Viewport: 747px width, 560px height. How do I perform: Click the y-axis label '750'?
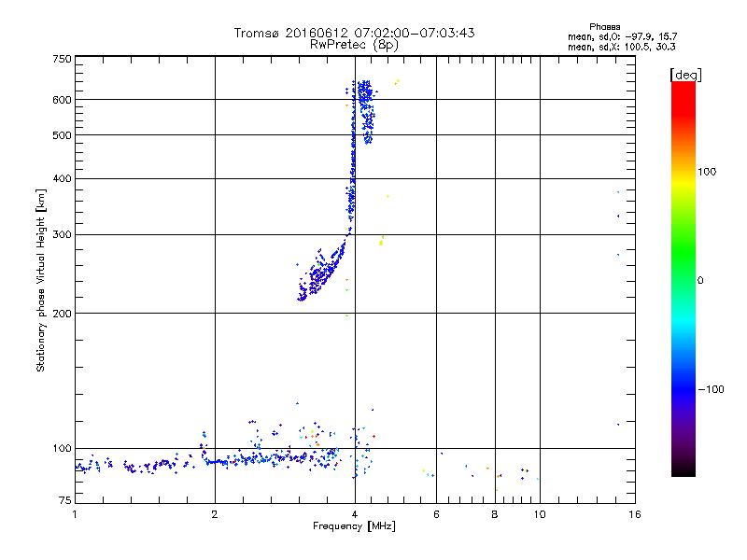pyautogui.click(x=62, y=59)
